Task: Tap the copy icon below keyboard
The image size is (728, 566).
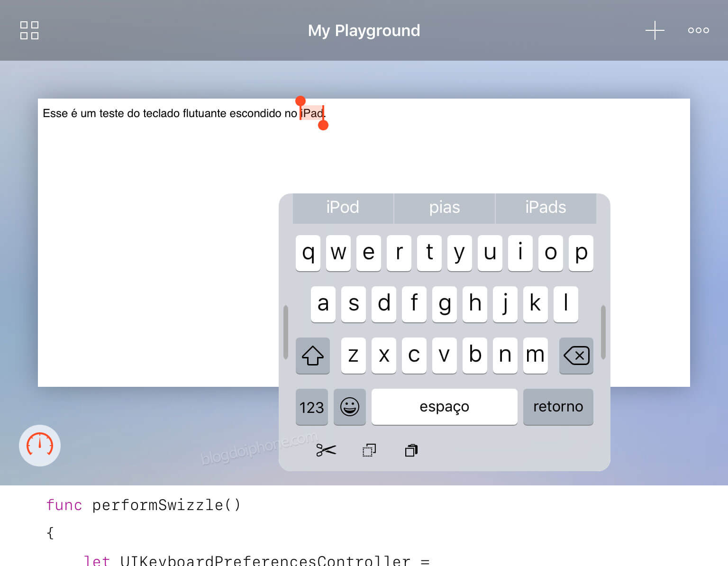Action: pos(369,450)
